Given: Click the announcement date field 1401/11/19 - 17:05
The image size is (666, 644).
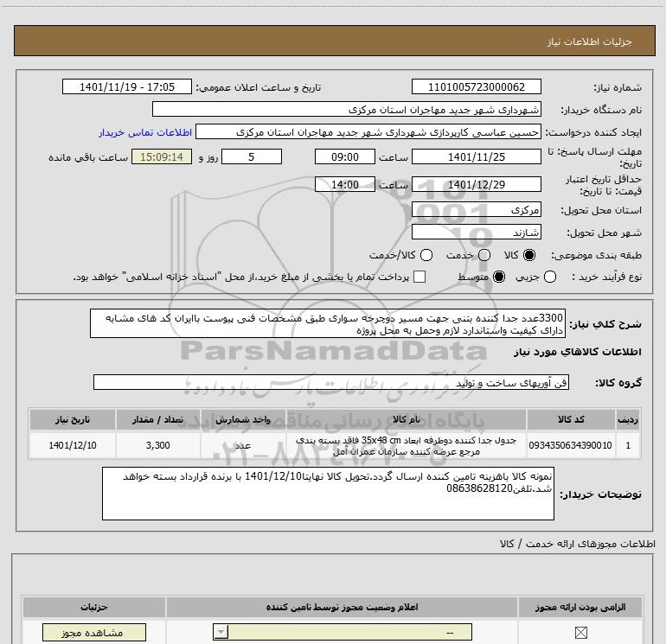Looking at the screenshot, I should tap(127, 86).
